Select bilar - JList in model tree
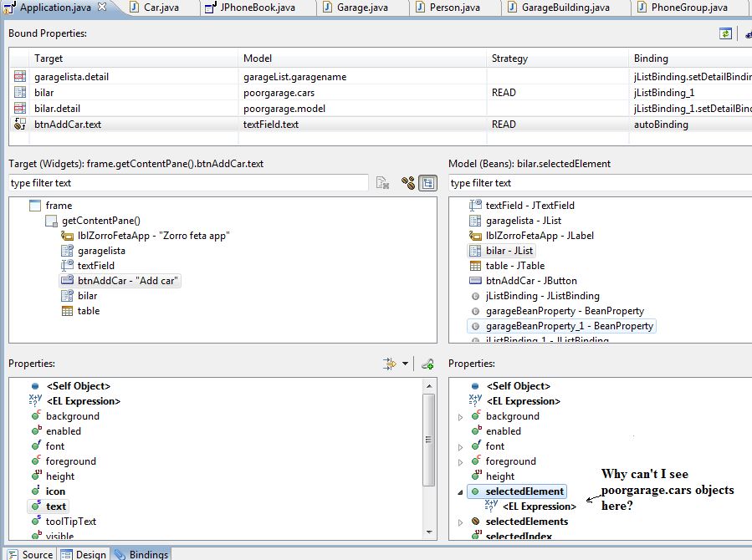This screenshot has height=560, width=752. 509,251
